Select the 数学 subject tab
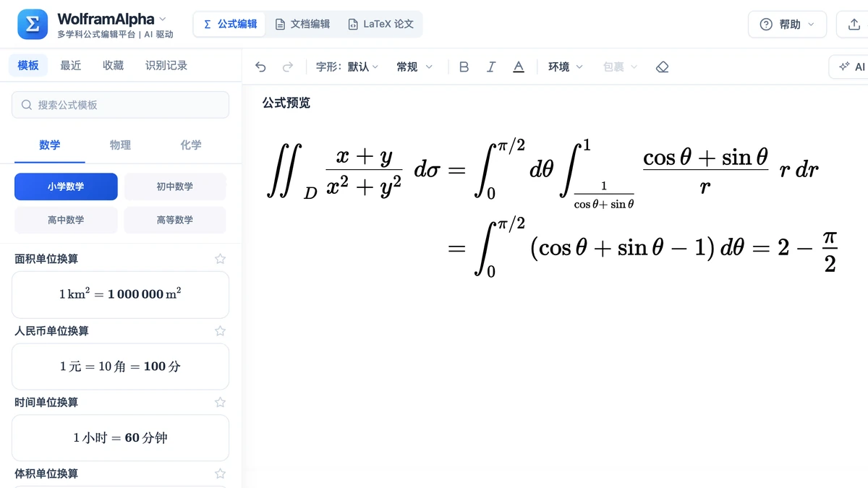This screenshot has width=868, height=488. pyautogui.click(x=50, y=145)
